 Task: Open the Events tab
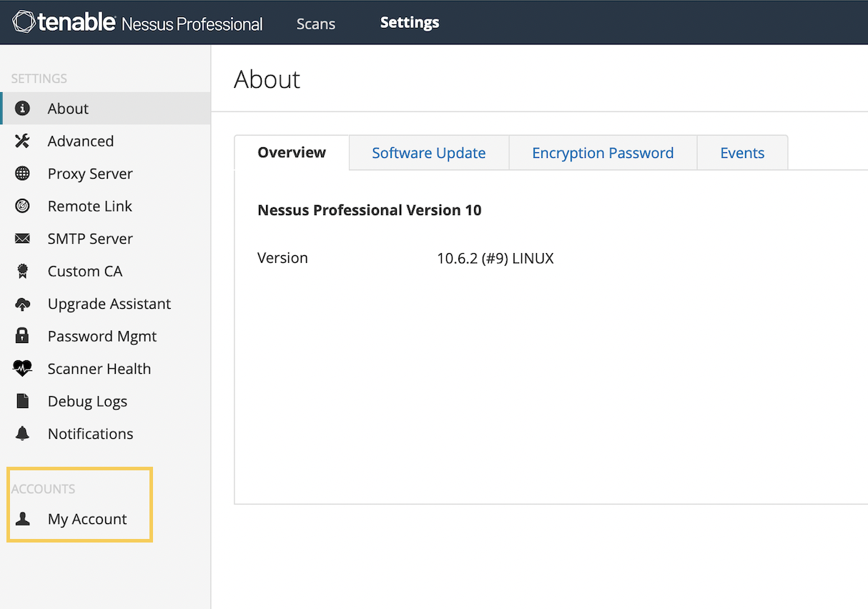point(742,153)
